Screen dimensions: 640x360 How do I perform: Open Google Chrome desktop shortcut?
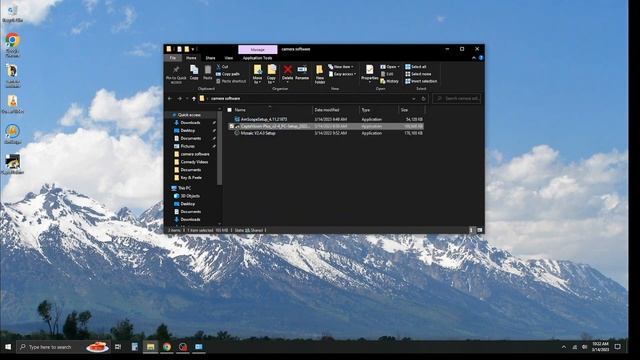click(x=13, y=45)
